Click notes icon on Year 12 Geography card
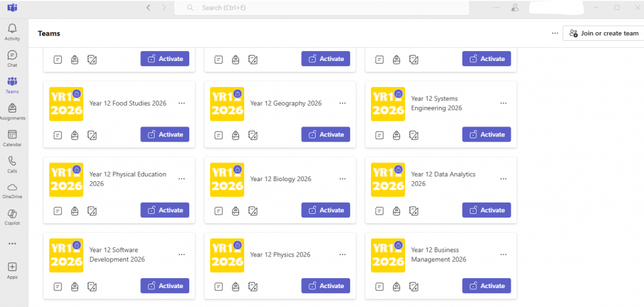The height and width of the screenshot is (307, 644). pos(218,135)
